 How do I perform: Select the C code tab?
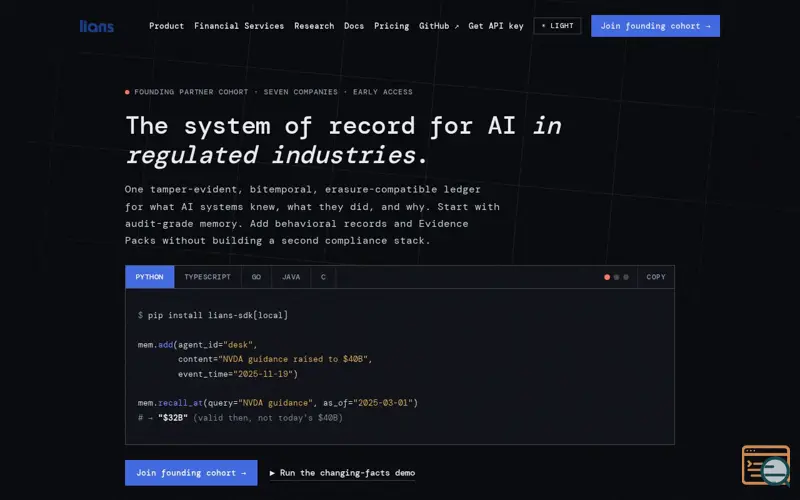point(323,277)
